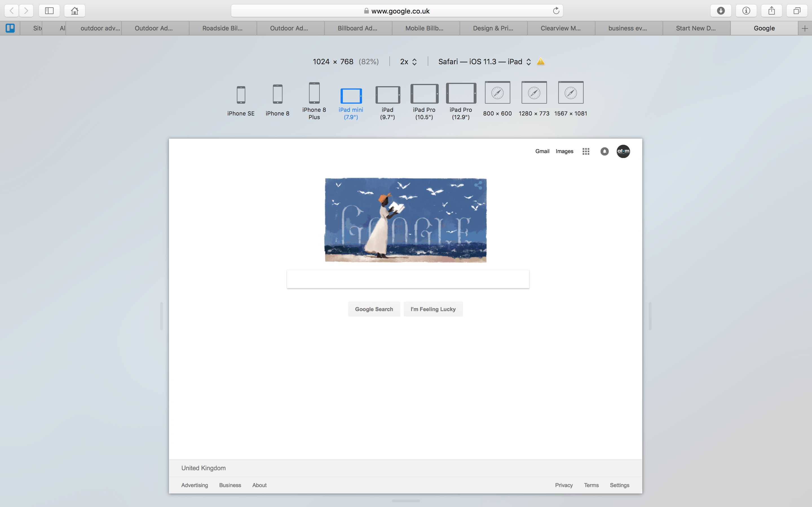Select the iPhone 8 Plus device preset
Viewport: 812px width, 507px height.
(x=314, y=93)
